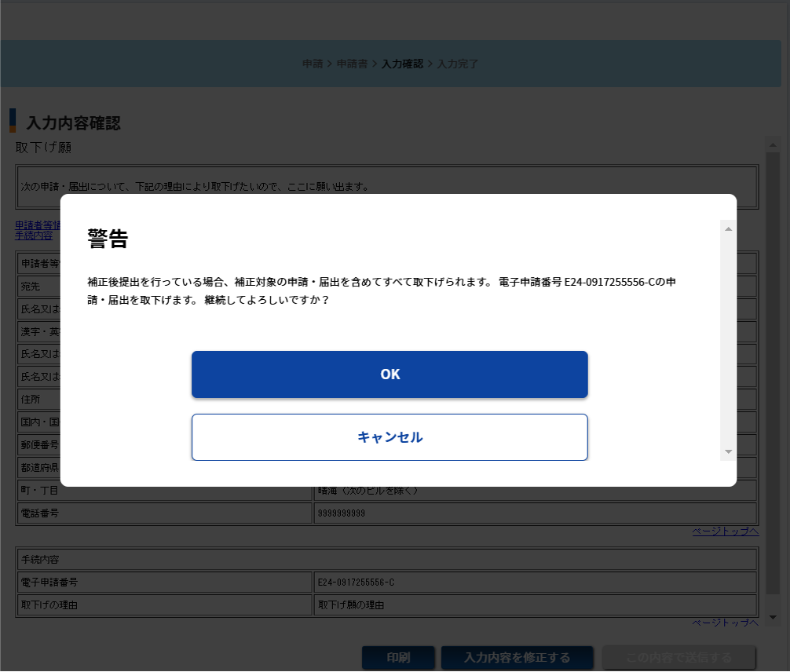Click the 取下げ願 subtitle

click(43, 148)
